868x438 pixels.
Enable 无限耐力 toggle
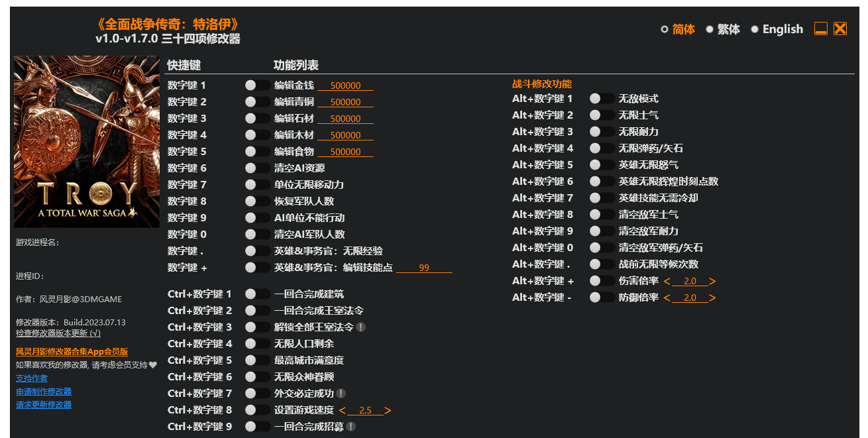(602, 132)
